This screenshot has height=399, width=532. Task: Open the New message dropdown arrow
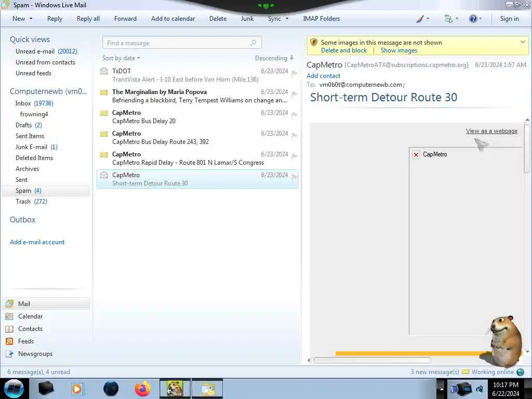31,19
